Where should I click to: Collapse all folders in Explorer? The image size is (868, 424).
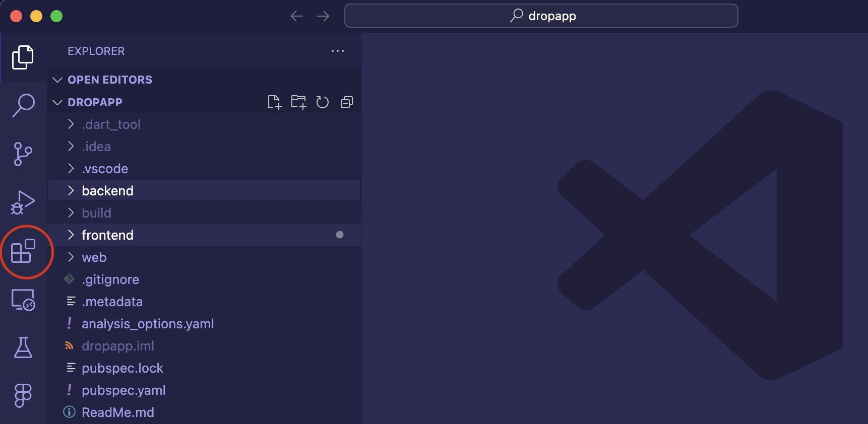pos(347,102)
